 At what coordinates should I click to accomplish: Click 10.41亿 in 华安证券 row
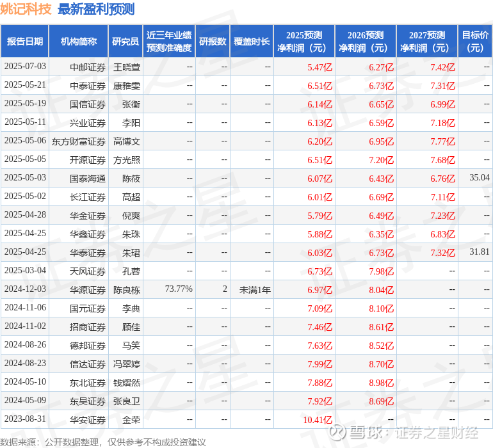click(318, 419)
